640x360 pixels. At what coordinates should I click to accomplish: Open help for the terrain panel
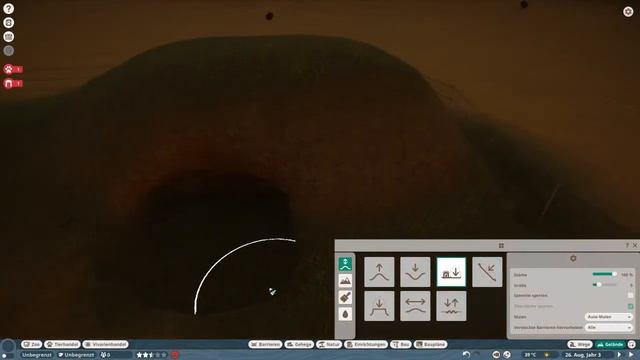click(627, 246)
